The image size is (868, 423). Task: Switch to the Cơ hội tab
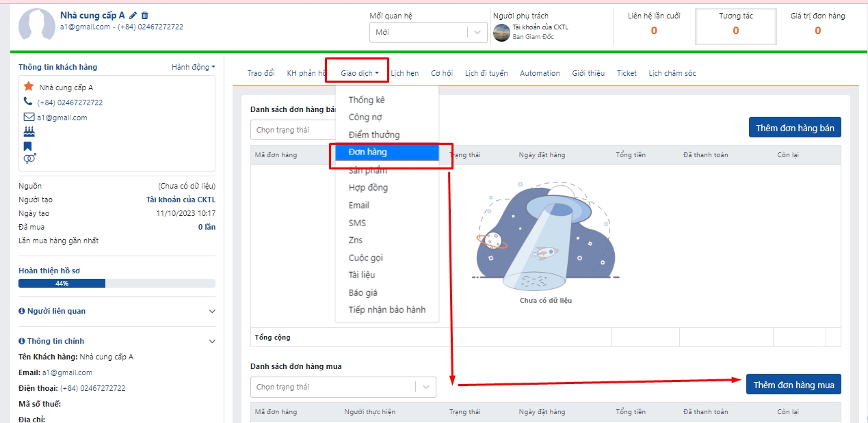[x=441, y=73]
